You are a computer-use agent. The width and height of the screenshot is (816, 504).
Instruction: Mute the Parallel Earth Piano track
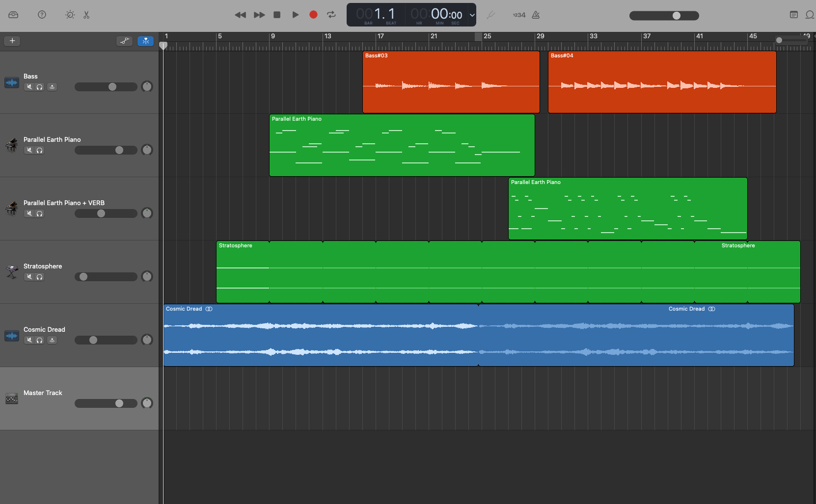29,150
